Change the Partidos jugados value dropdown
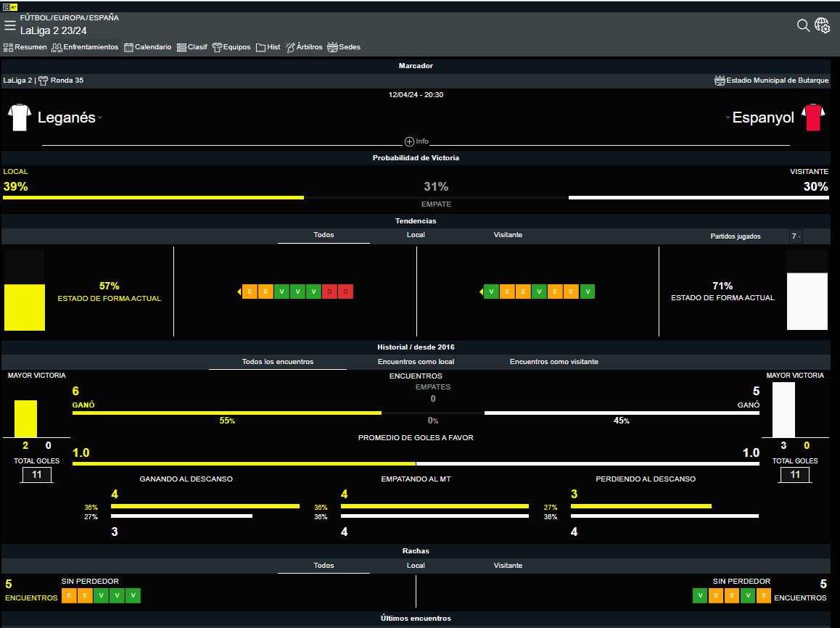The width and height of the screenshot is (840, 628). (796, 236)
